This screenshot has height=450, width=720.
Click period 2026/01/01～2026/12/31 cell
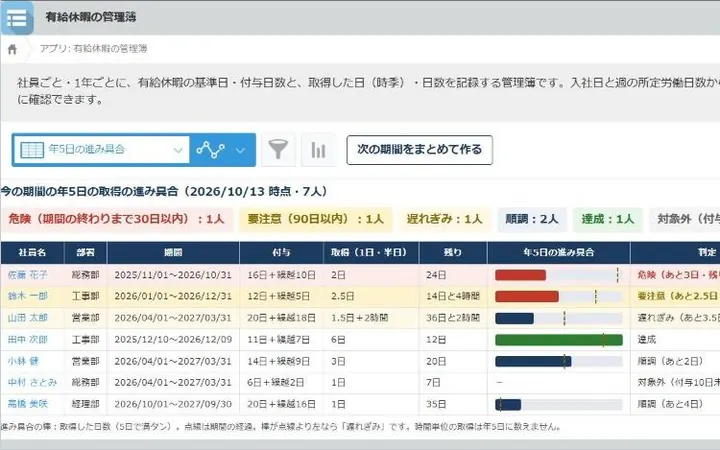(x=173, y=296)
